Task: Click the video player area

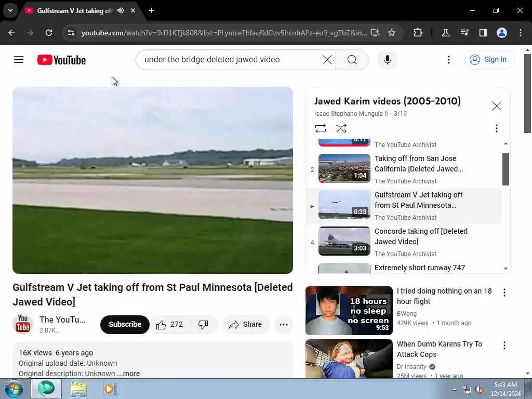Action: [153, 180]
